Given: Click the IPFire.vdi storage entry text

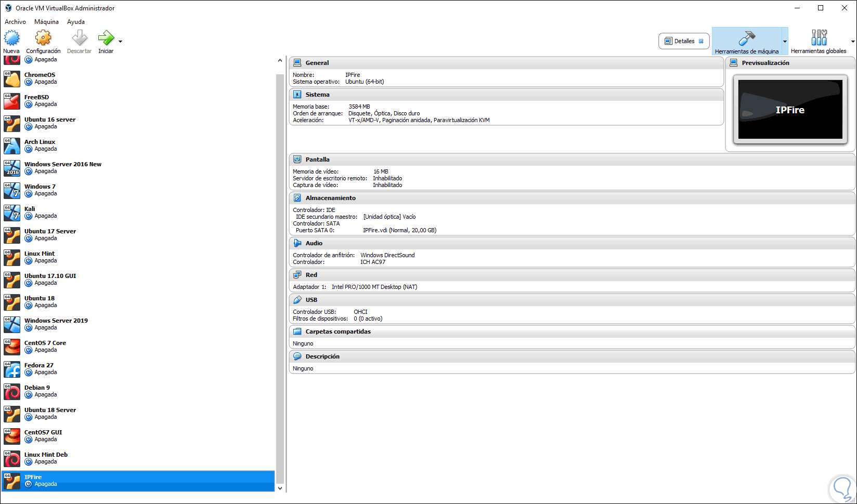Looking at the screenshot, I should coord(399,230).
